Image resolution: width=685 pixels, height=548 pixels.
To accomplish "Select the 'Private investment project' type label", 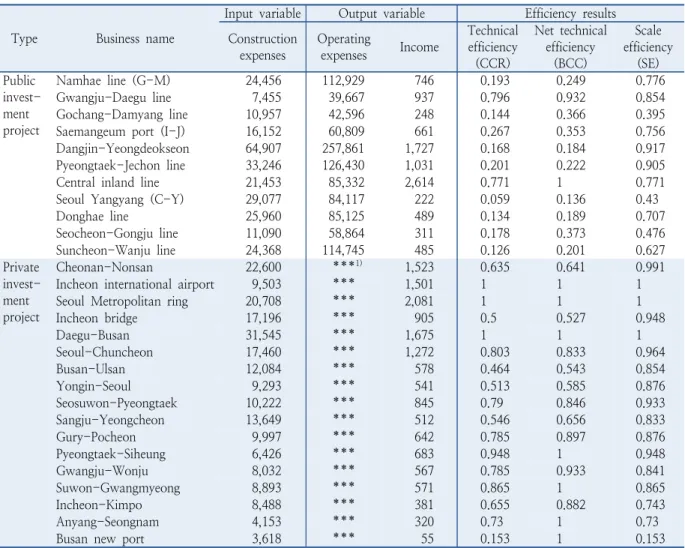I will coord(21,293).
